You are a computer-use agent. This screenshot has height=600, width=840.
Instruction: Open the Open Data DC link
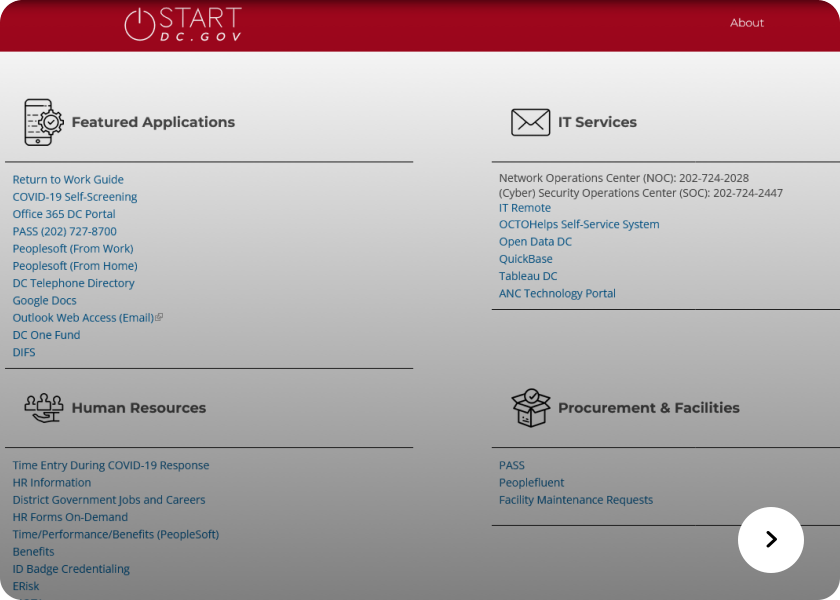click(x=535, y=242)
